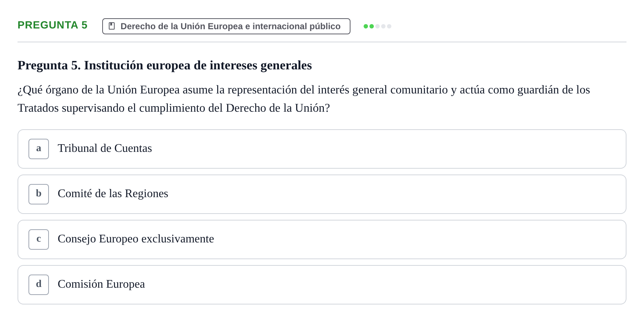Click the question text about guardián de los Tratados

click(304, 99)
